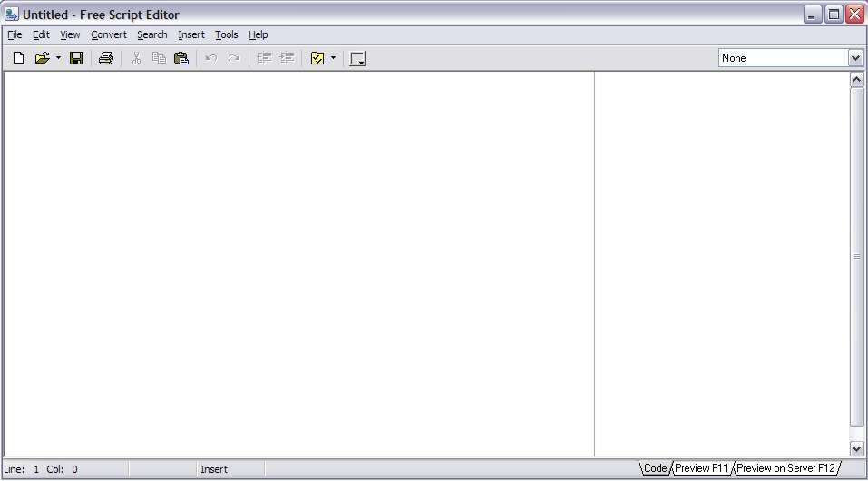Switch to the Preview F11 tab

(701, 468)
